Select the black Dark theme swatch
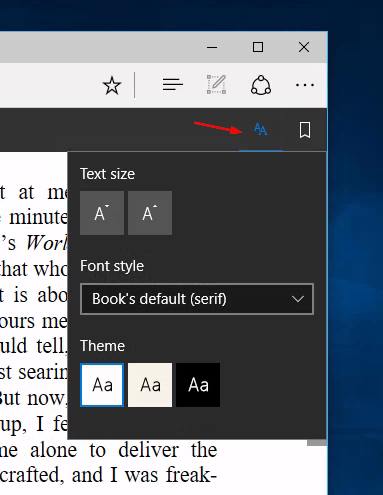The height and width of the screenshot is (495, 383). 198,385
